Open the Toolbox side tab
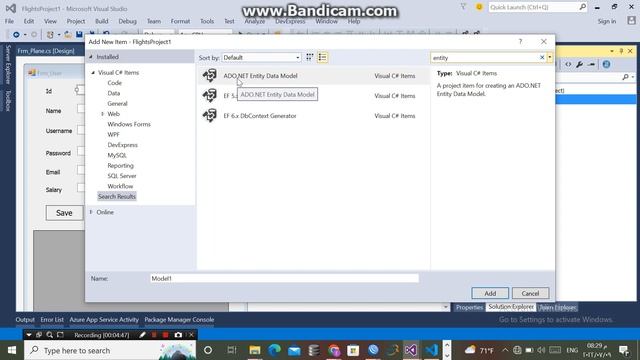The image size is (640, 360). 8,100
